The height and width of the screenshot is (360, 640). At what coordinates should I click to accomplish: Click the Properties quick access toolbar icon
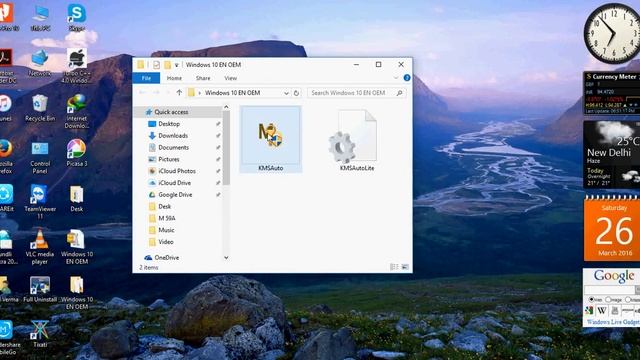(156, 65)
